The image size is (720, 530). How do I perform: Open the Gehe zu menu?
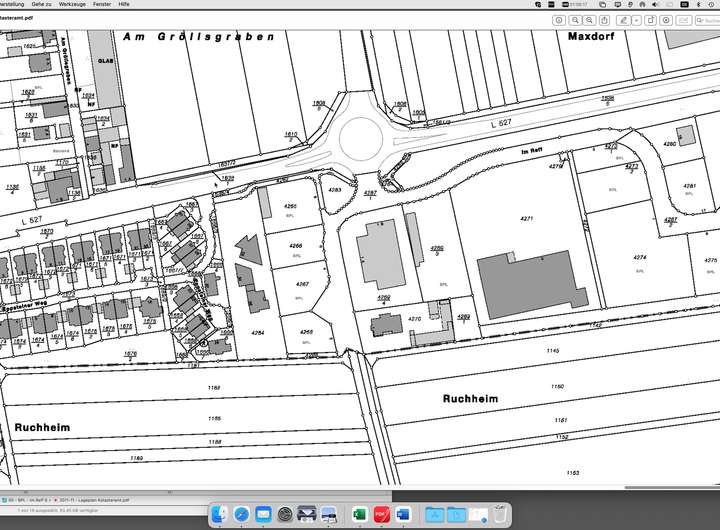[42, 4]
